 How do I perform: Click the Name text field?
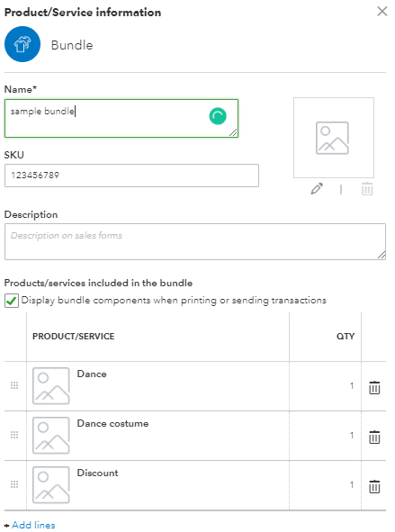(121, 119)
